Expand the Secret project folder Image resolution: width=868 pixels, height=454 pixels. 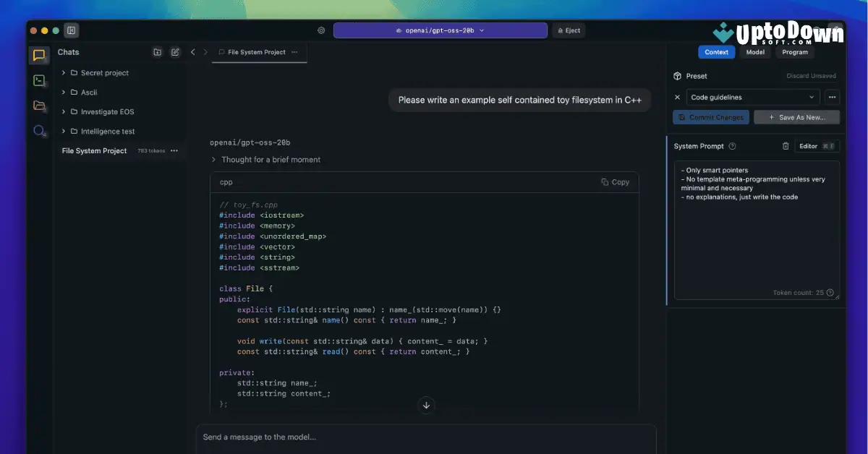pos(64,72)
